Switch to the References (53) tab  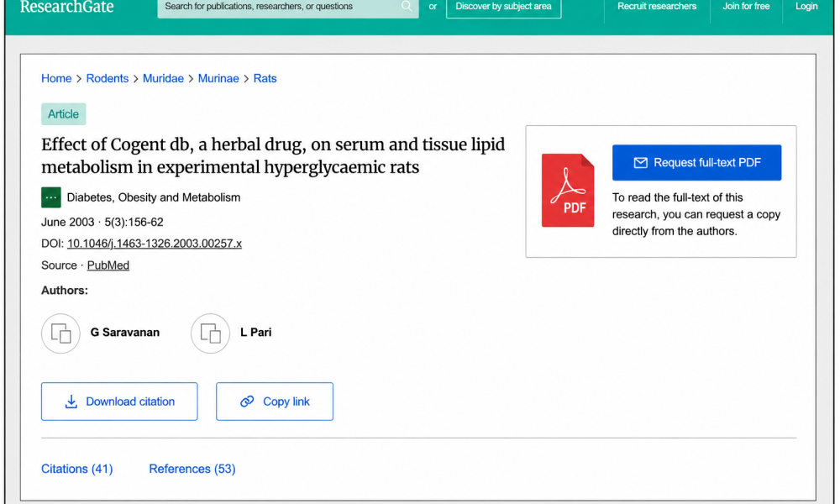click(192, 469)
